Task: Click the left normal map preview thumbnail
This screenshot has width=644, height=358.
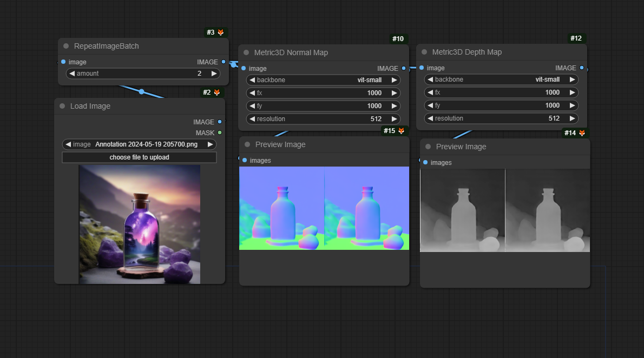Action: click(281, 208)
